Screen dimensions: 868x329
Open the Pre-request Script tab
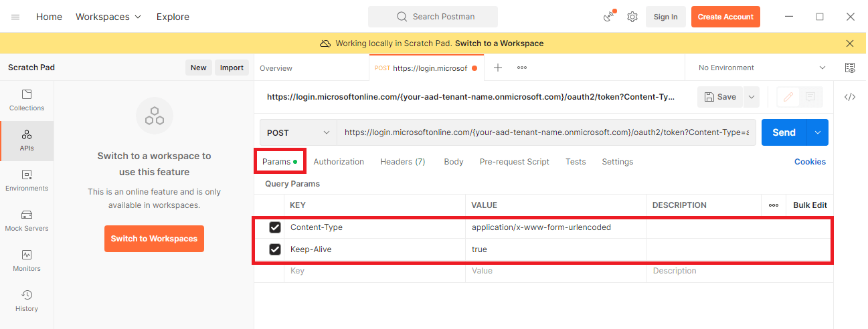[x=515, y=162]
